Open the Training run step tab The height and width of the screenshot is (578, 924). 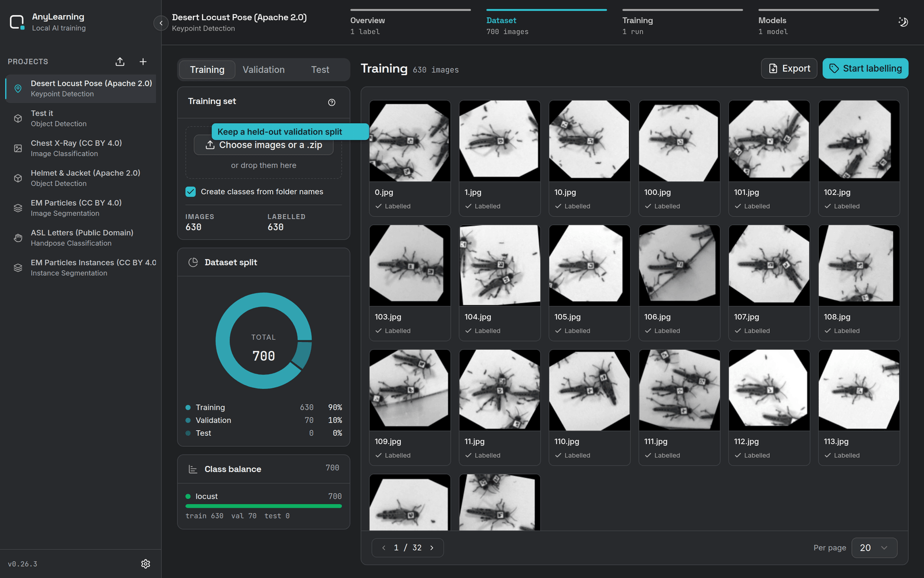click(x=683, y=23)
